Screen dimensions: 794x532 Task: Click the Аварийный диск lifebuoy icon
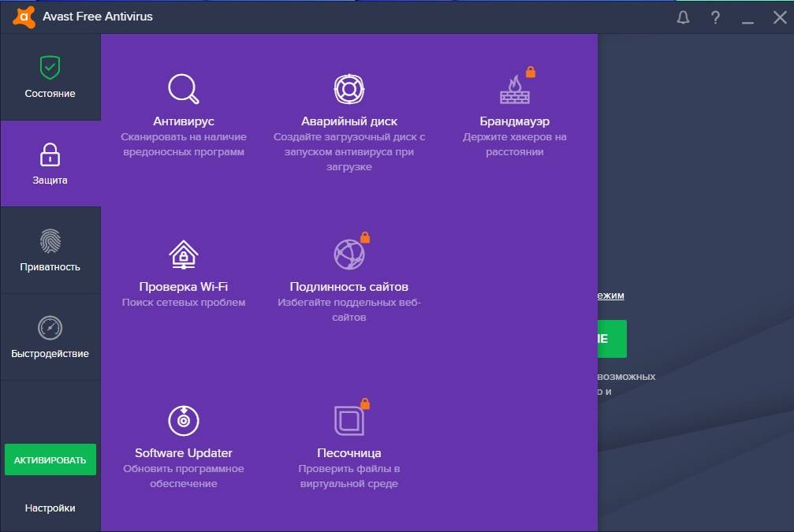(x=349, y=89)
